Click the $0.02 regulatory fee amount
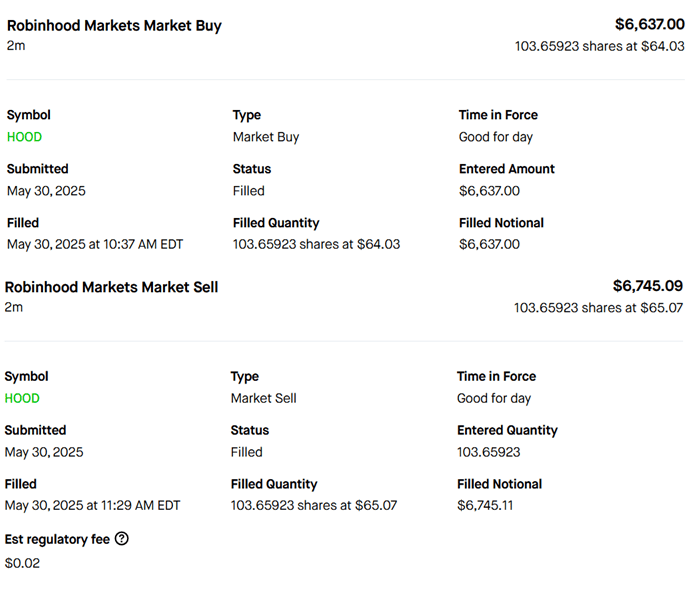The width and height of the screenshot is (700, 590). pos(22,563)
